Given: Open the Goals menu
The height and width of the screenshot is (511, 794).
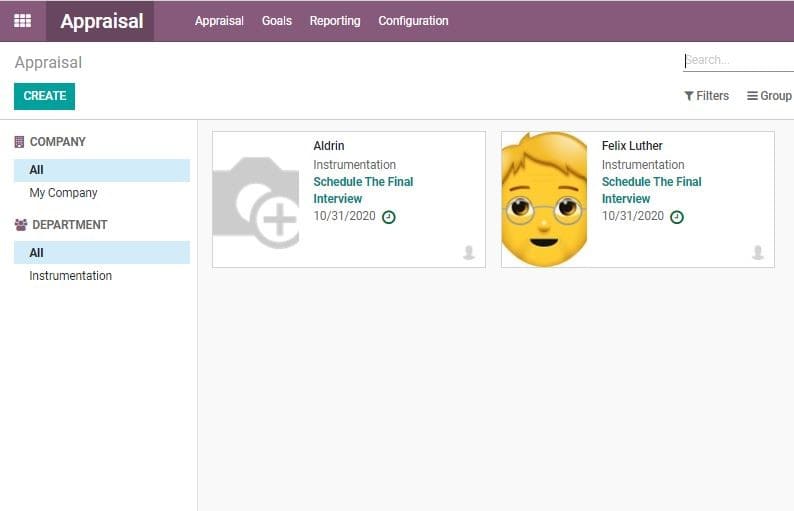Looking at the screenshot, I should coord(276,21).
